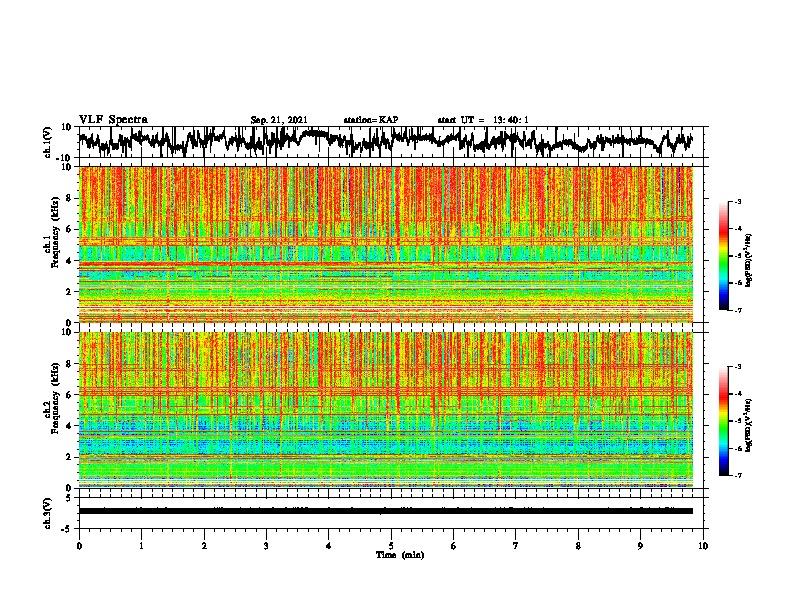Click the "0" tick on the time axis
The image size is (792, 612).
tap(79, 546)
